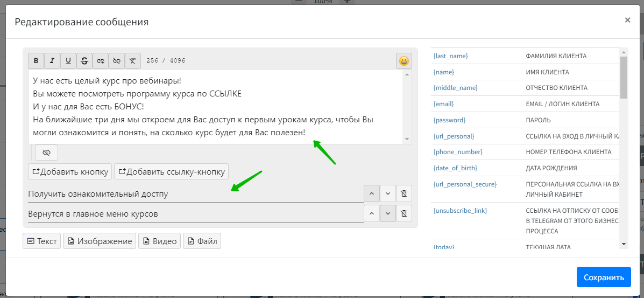The width and height of the screenshot is (644, 298).
Task: Add a Текст block
Action: [x=41, y=241]
